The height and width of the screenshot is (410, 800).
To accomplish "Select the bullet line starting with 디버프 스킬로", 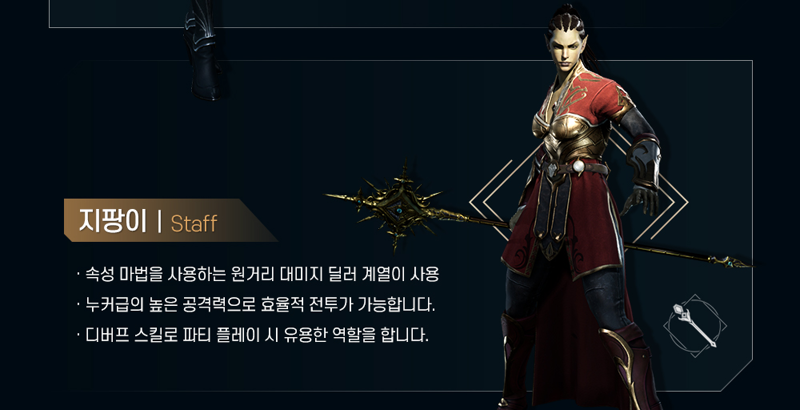I will coord(252,336).
